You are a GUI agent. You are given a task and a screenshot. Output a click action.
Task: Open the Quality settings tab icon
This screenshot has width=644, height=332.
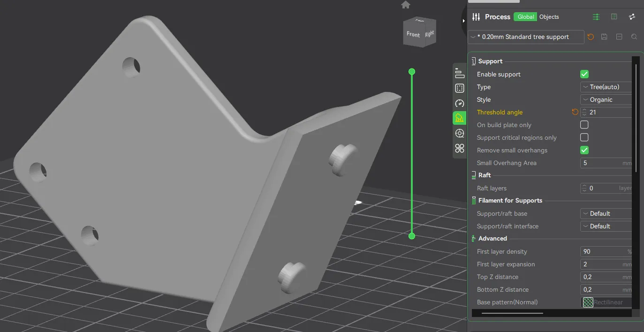460,73
